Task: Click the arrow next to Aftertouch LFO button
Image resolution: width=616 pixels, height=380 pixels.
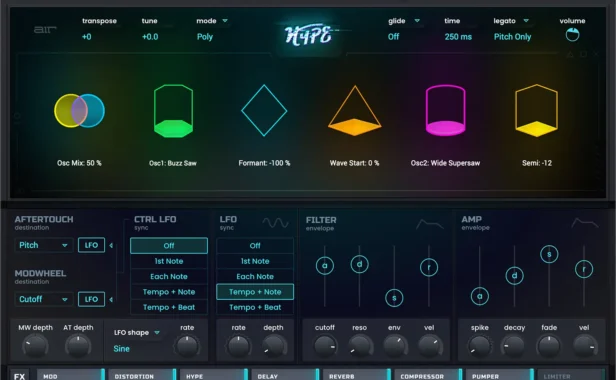Action: coord(111,245)
